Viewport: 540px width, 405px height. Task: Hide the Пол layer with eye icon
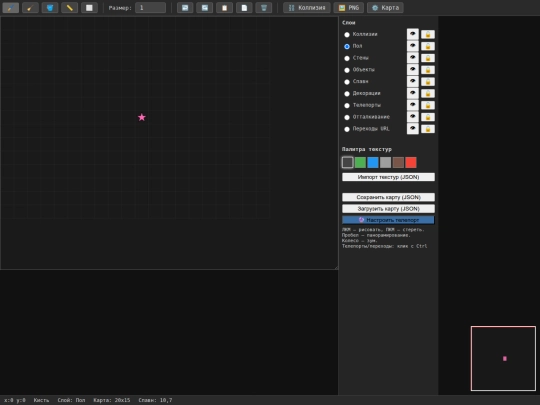pos(413,46)
